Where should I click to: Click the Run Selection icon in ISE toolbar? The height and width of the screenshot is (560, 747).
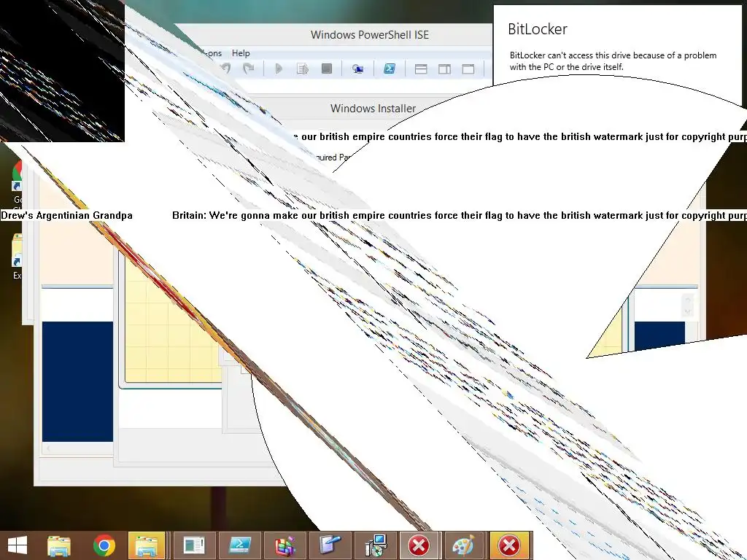pos(303,69)
